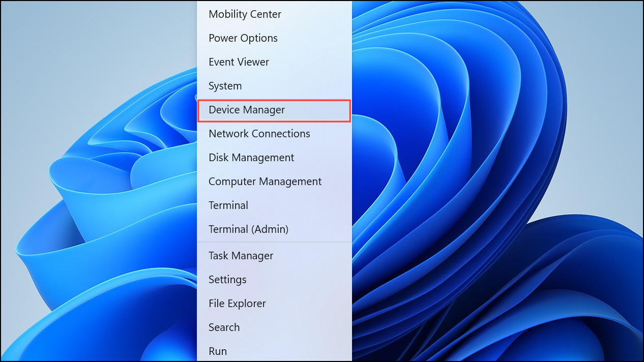Screen dimensions: 644x362
Task: Open Disk Management
Action: coord(274,158)
